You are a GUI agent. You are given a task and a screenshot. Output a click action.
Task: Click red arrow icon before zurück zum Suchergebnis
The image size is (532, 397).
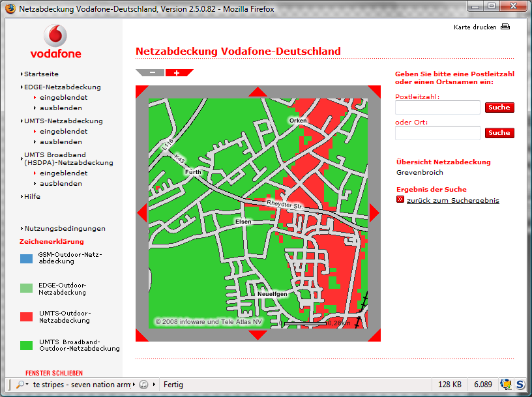[x=400, y=199]
